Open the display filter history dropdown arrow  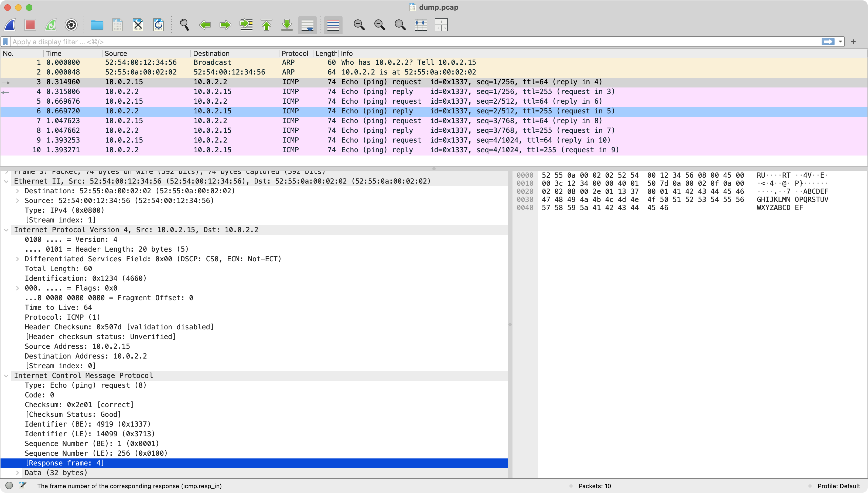click(x=840, y=42)
